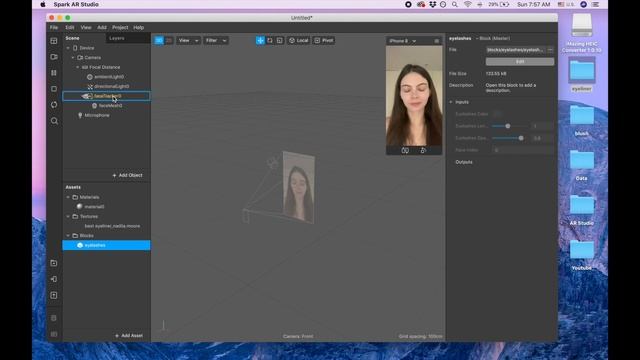Open the Edit menu
Image resolution: width=640 pixels, height=360 pixels.
[x=70, y=27]
